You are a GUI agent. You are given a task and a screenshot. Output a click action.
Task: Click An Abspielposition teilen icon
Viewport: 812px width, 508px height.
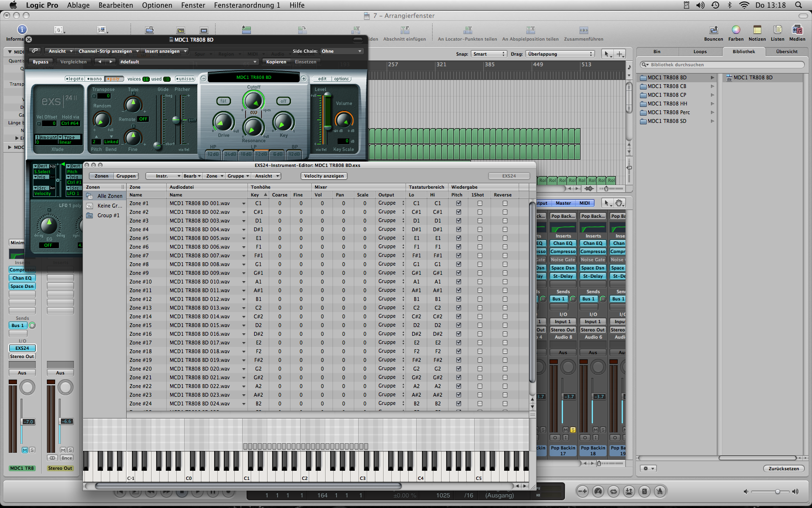[530, 30]
